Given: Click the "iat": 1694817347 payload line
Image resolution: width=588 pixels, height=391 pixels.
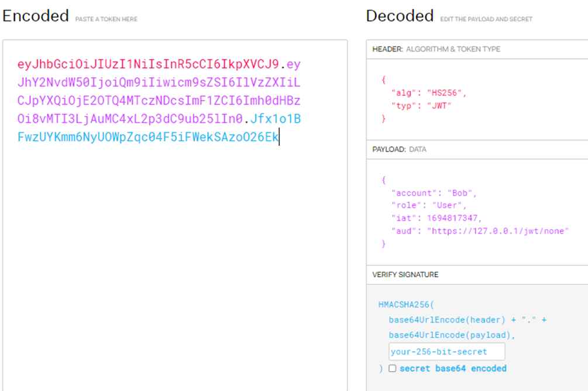Looking at the screenshot, I should (436, 218).
